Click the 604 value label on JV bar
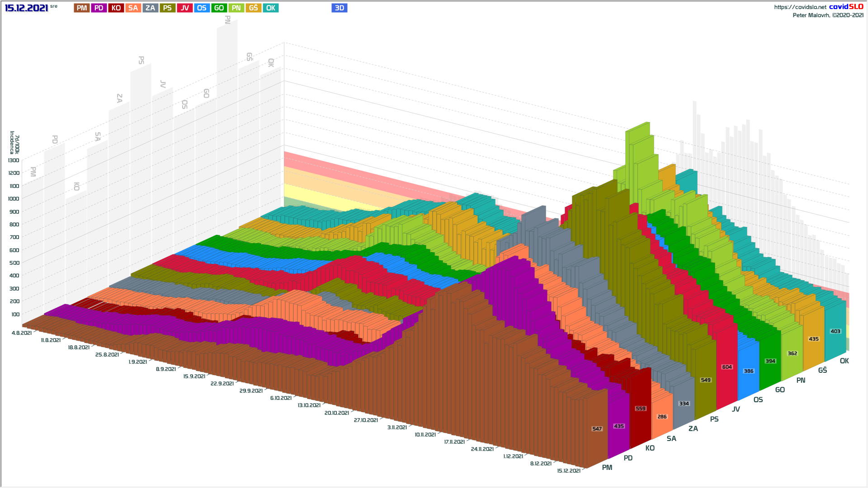This screenshot has height=488, width=868. pyautogui.click(x=727, y=367)
